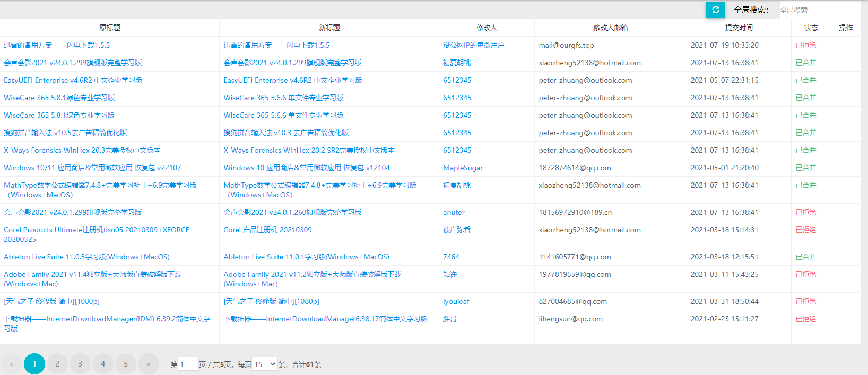Screen dimensions: 868x375
Task: Open editor 胖哥 profile link
Action: (x=450, y=319)
